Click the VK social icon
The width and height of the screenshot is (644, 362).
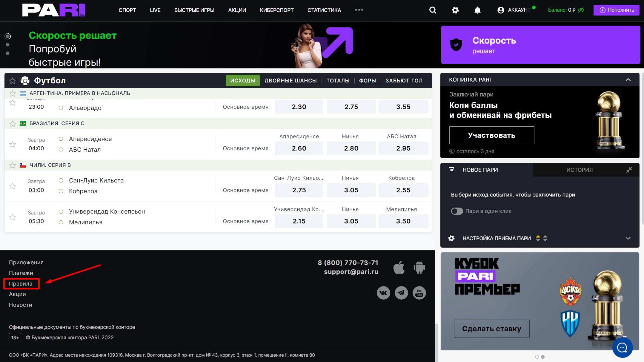pos(383,293)
